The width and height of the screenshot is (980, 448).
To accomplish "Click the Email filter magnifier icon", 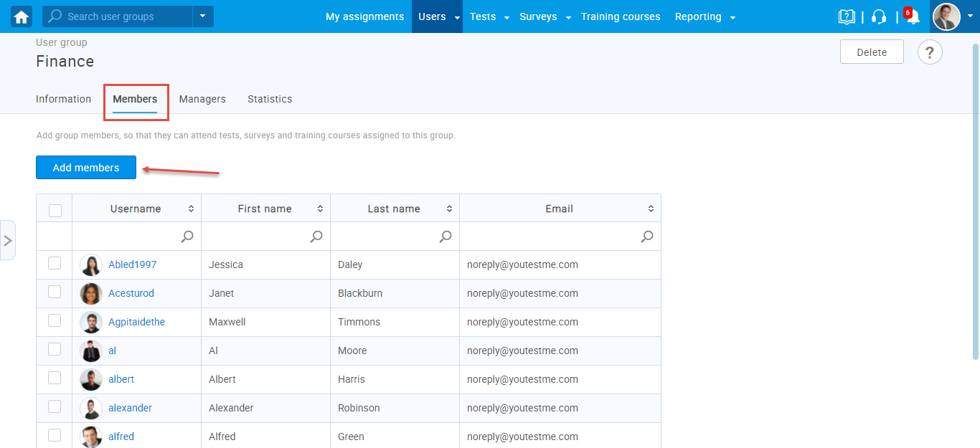I will (x=647, y=237).
